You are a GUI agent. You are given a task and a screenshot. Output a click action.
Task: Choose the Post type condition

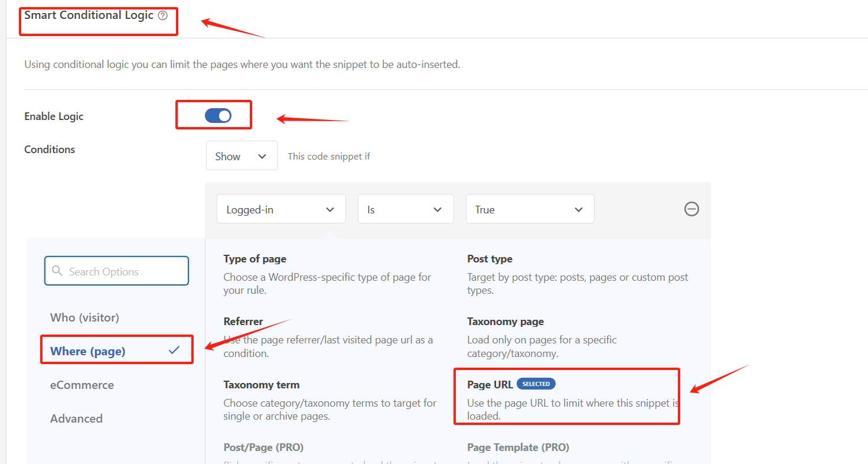[x=488, y=259]
